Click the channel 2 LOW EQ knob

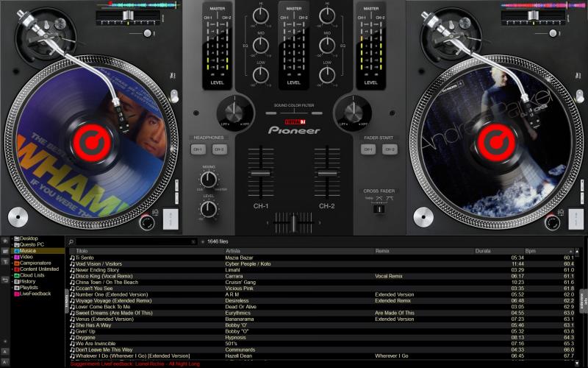(x=327, y=75)
